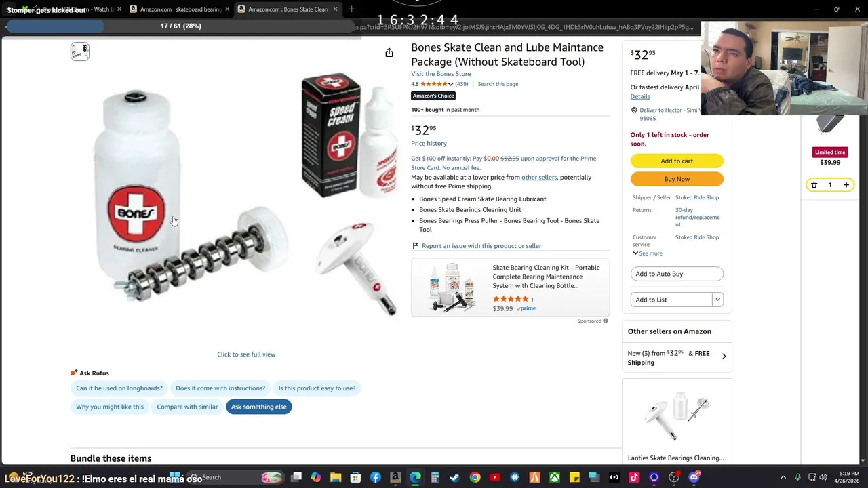Increase cart quantity with plus icon

point(846,185)
